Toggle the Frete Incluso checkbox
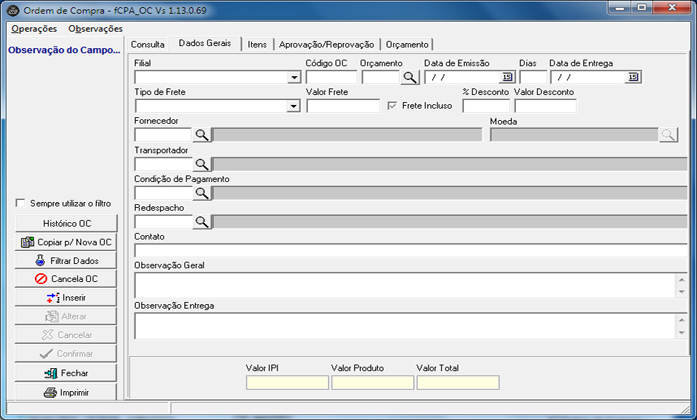The image size is (697, 420). pos(392,106)
